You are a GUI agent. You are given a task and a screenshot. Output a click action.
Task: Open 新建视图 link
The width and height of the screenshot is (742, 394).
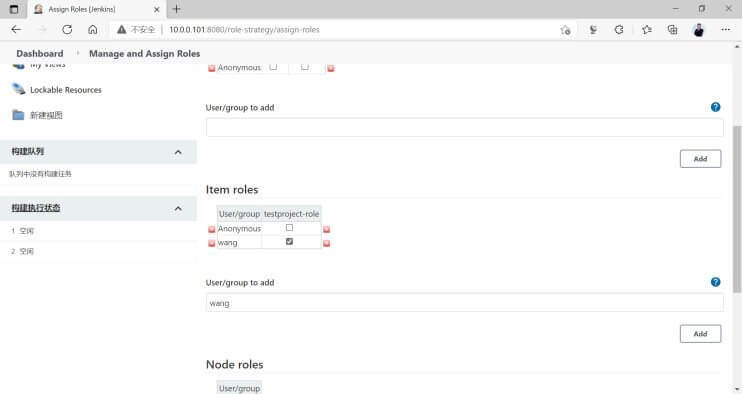[46, 115]
